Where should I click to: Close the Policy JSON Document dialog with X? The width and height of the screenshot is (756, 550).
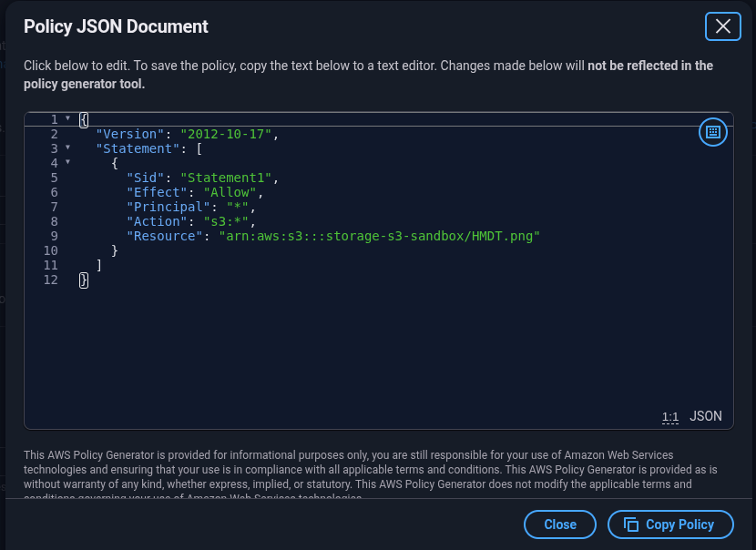click(722, 26)
